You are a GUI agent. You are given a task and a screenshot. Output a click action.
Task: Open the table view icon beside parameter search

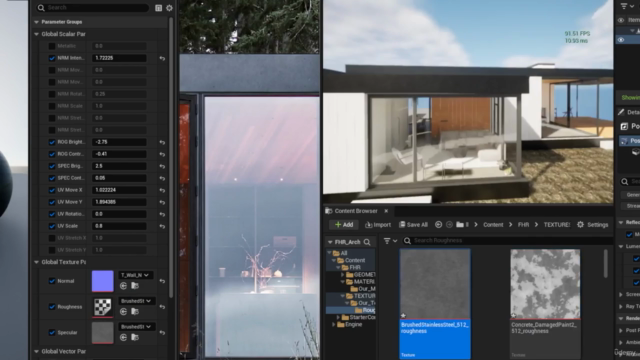coord(158,8)
